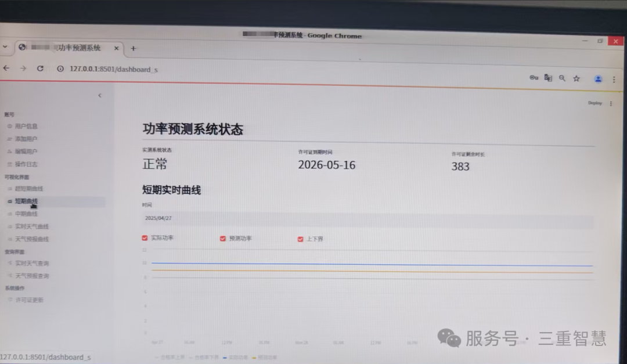The image size is (627, 364).
Task: Click the 超短期曲线 curve icon
Action: click(10, 189)
